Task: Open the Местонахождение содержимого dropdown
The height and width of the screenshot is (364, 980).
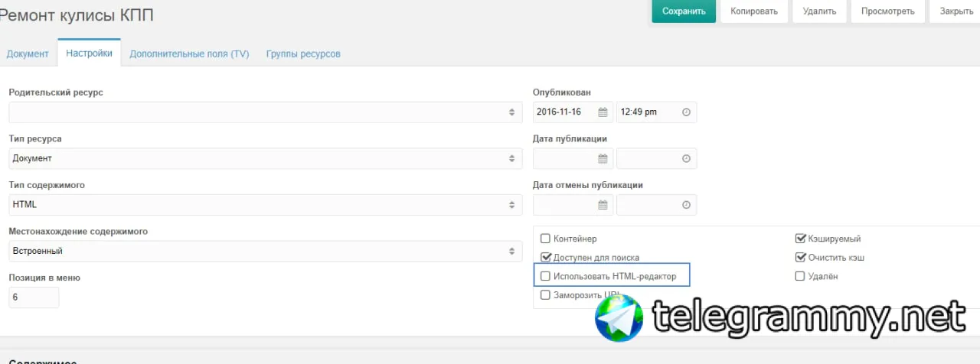Action: click(266, 251)
